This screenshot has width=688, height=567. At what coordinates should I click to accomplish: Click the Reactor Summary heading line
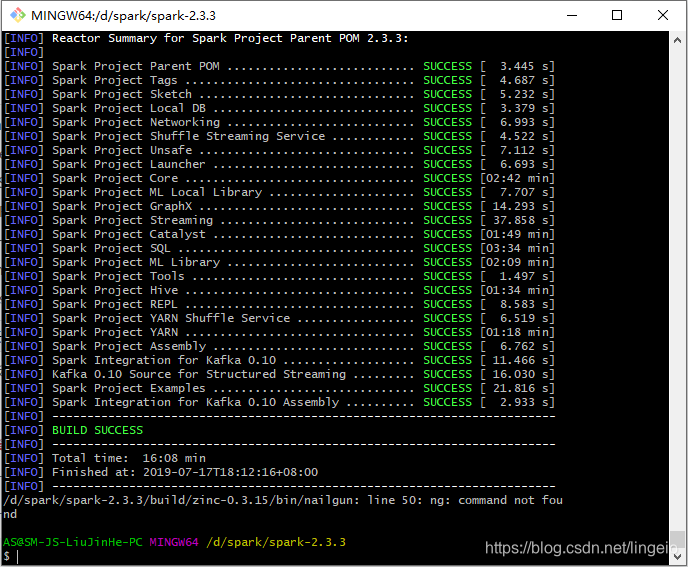click(x=206, y=39)
